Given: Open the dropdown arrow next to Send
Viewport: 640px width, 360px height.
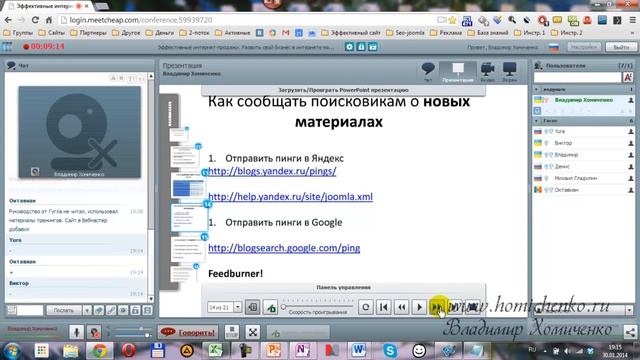Looking at the screenshot, I should [87, 310].
